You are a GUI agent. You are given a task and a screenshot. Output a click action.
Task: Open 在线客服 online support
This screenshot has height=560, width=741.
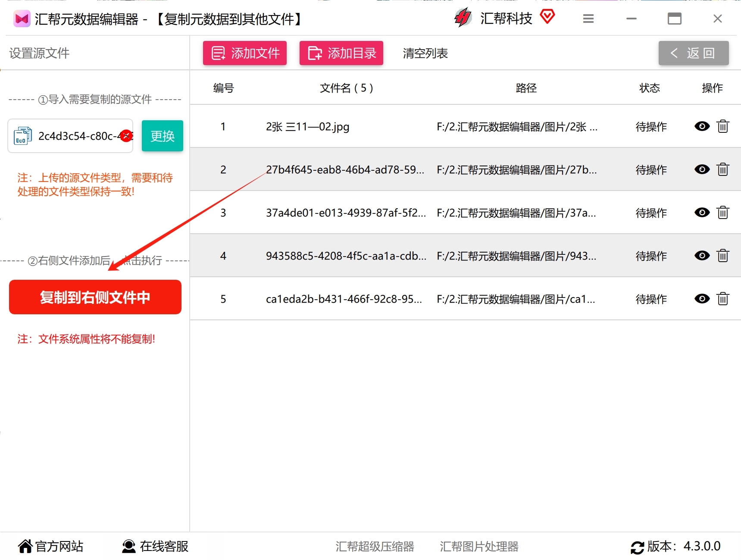155,546
